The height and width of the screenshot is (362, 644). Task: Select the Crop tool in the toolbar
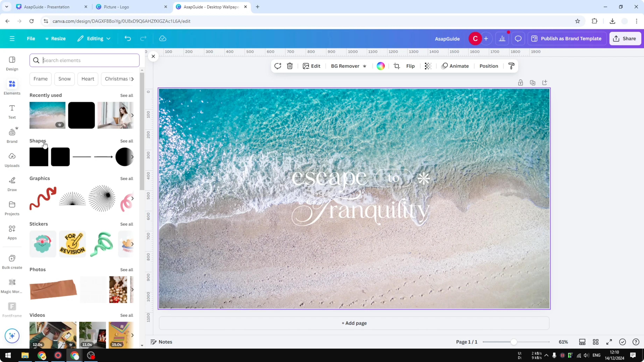point(397,66)
